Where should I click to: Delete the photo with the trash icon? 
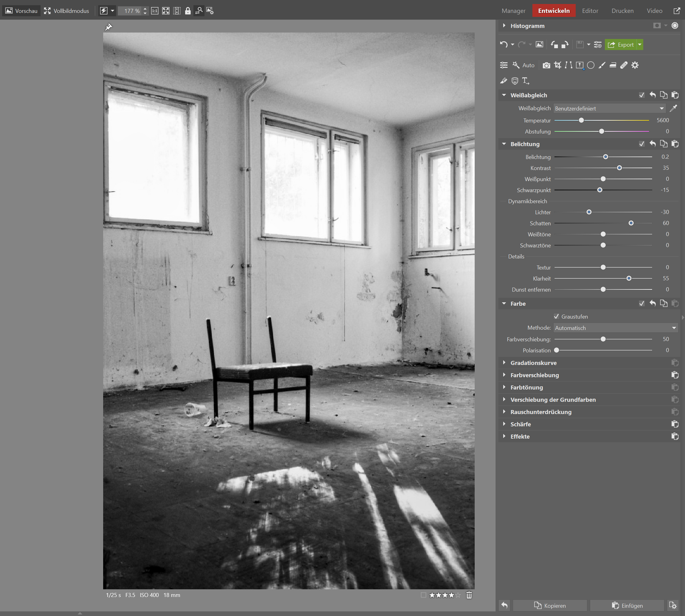pos(469,595)
